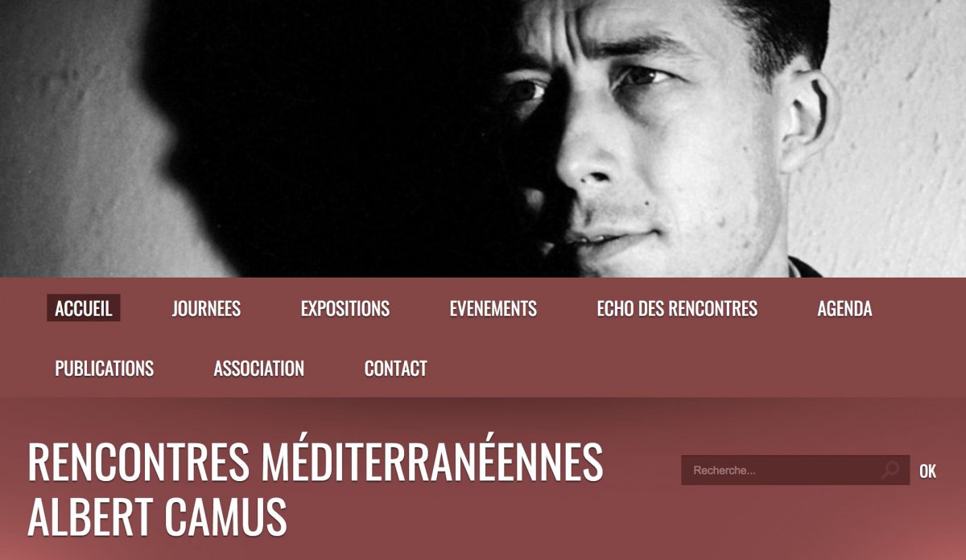
Task: Click the magnifier icon in search box
Action: pos(890,470)
